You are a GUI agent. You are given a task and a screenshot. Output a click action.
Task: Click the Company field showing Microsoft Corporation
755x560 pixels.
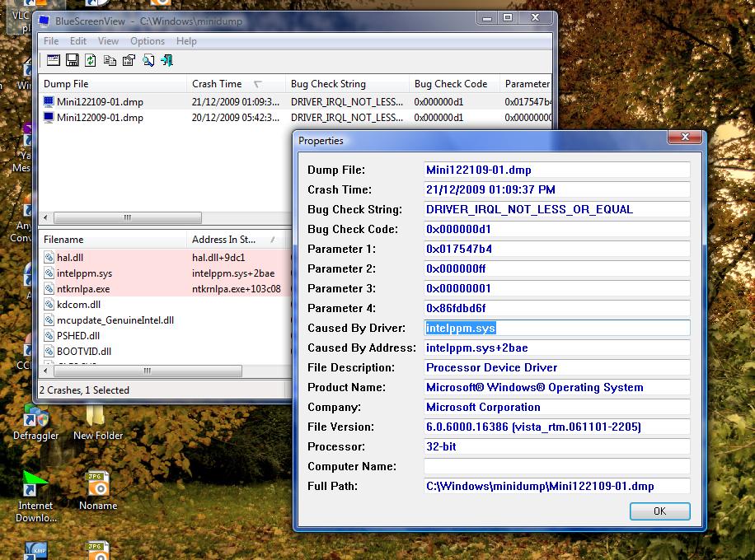(x=556, y=407)
